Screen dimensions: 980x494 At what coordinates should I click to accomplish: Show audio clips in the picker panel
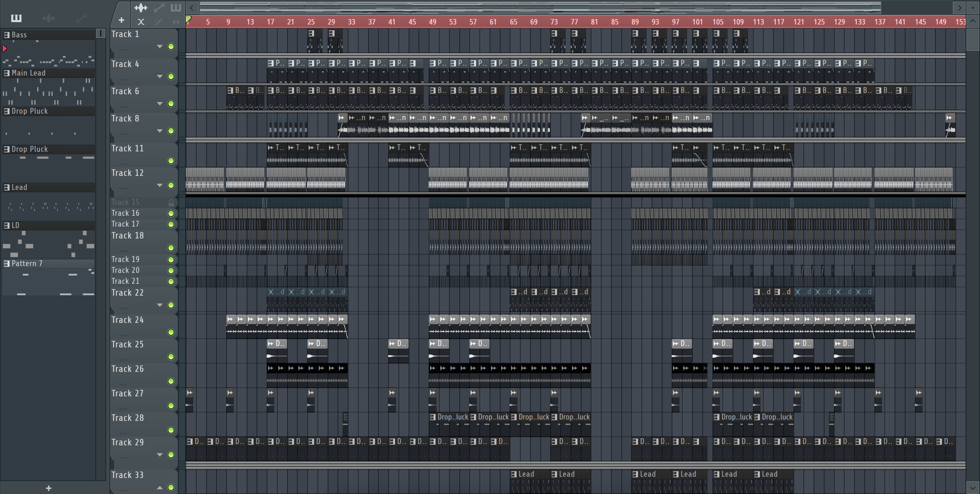(x=49, y=18)
